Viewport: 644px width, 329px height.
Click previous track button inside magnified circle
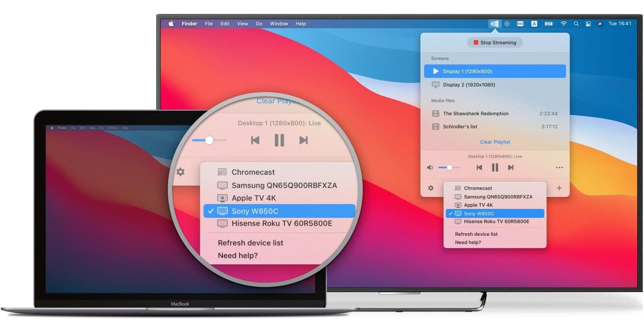click(x=255, y=140)
